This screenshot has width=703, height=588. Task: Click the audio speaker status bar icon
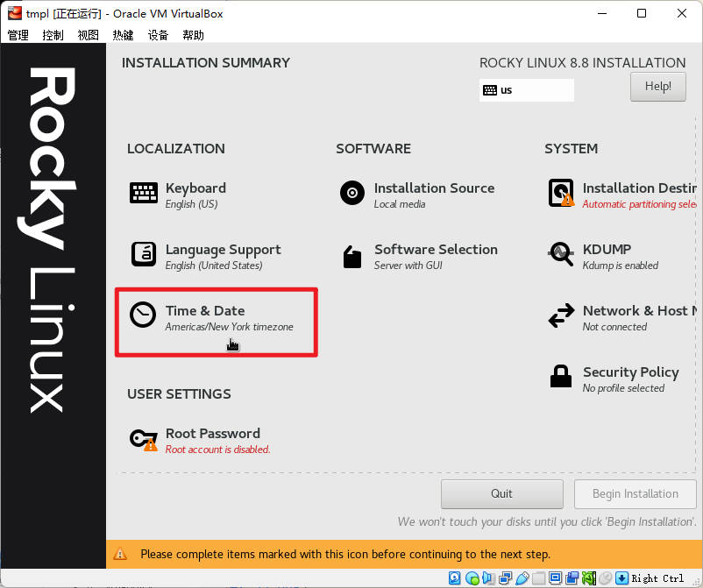coord(488,578)
